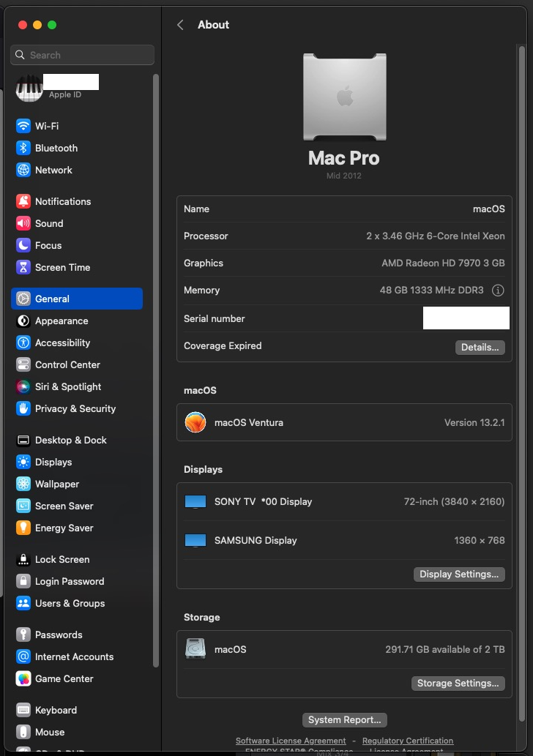Open coverage Details… button
The height and width of the screenshot is (756, 533).
pyautogui.click(x=480, y=347)
